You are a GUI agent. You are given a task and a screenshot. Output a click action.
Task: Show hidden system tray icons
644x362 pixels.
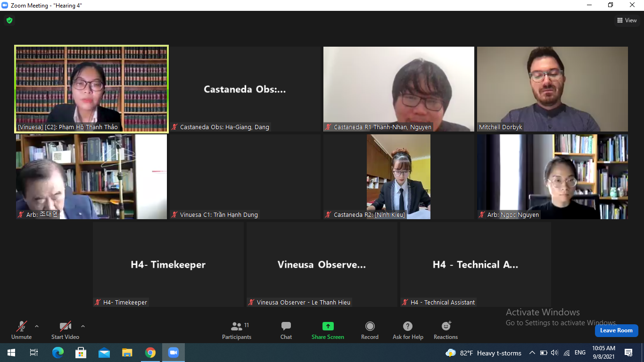[532, 353]
